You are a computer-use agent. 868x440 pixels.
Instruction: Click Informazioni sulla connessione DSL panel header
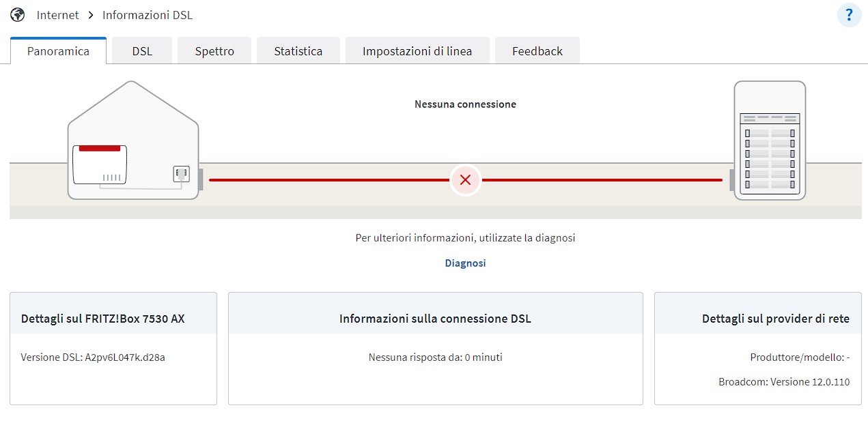(435, 319)
